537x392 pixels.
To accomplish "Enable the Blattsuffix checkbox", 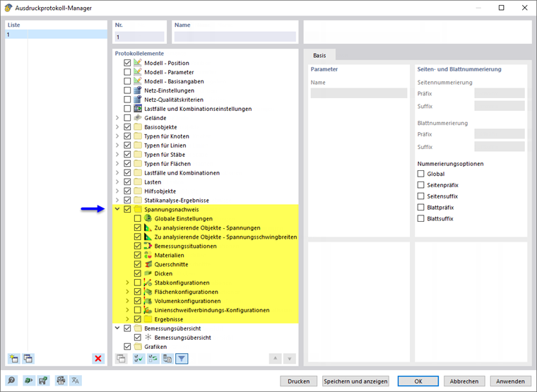I will pos(421,218).
